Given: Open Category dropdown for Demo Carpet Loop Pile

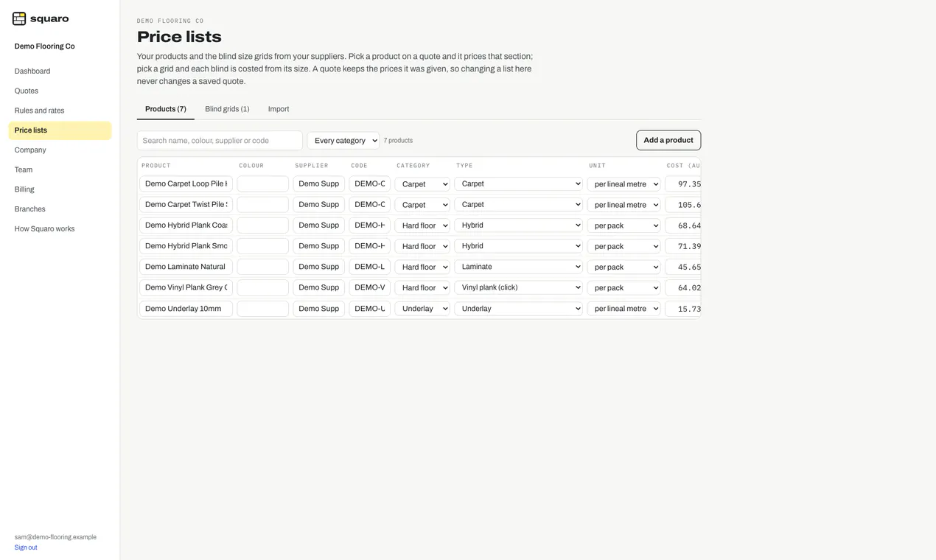Looking at the screenshot, I should 422,184.
